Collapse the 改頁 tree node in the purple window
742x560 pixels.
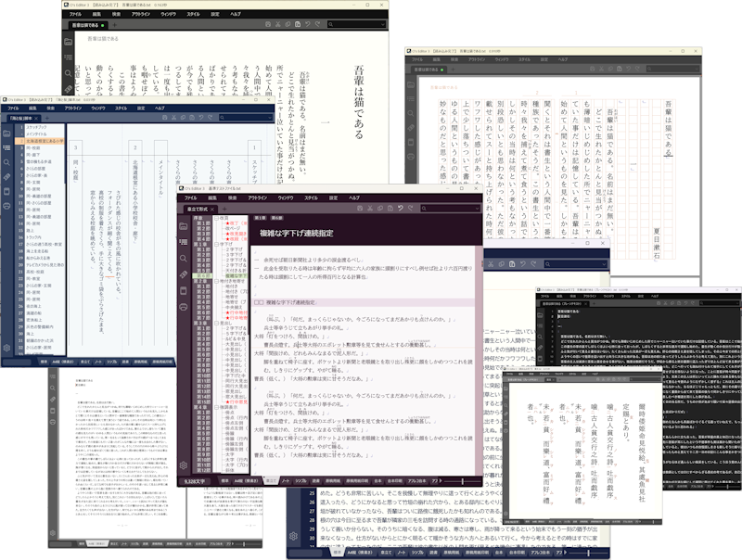click(x=217, y=218)
